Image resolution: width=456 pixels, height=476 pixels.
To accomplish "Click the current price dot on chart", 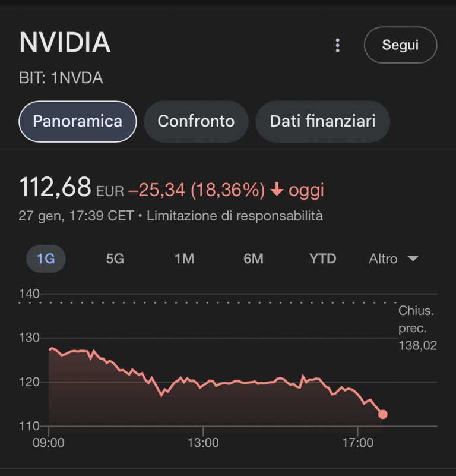I will coord(382,414).
